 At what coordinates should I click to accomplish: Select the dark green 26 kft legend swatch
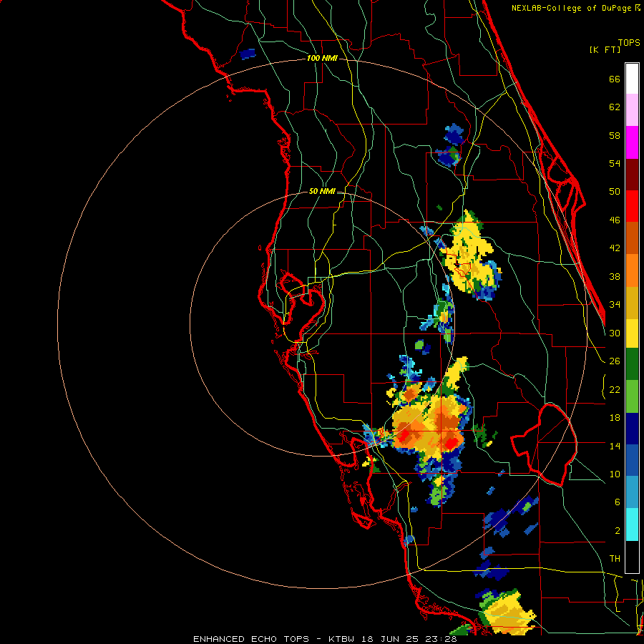click(632, 364)
